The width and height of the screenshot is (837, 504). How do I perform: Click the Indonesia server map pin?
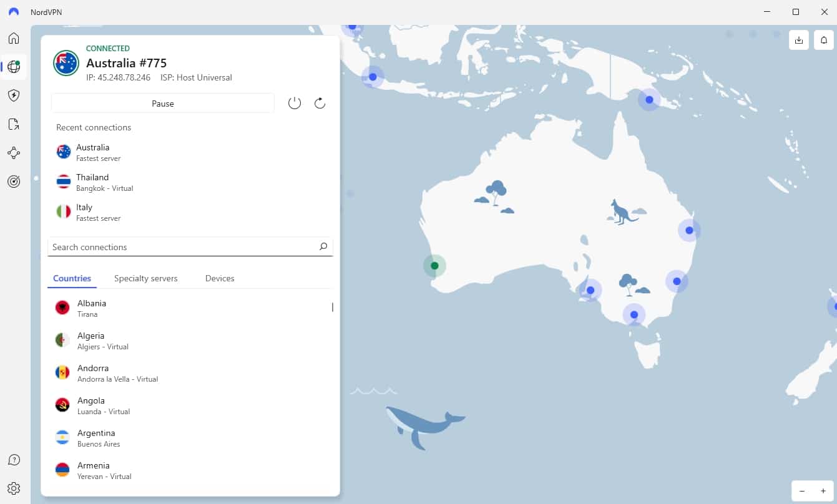(373, 77)
